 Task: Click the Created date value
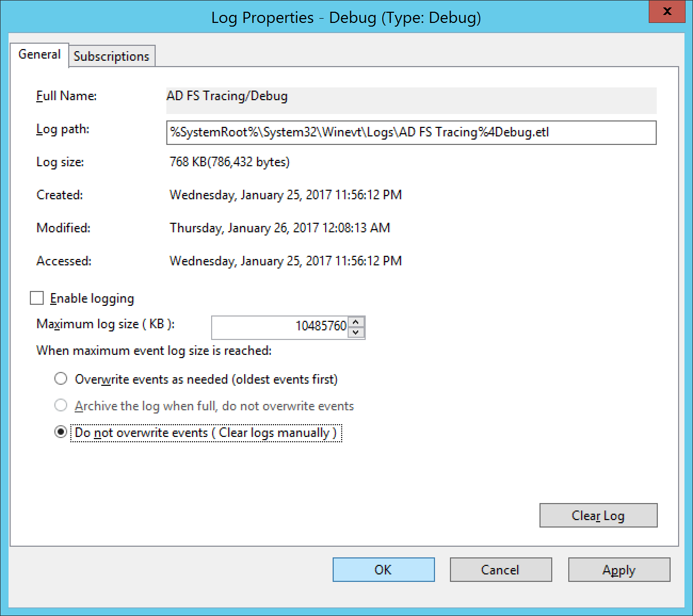(285, 195)
